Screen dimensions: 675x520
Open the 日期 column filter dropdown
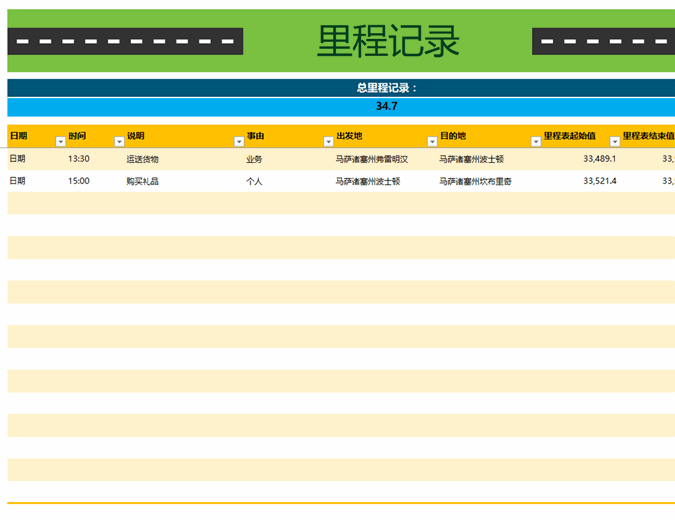(61, 142)
